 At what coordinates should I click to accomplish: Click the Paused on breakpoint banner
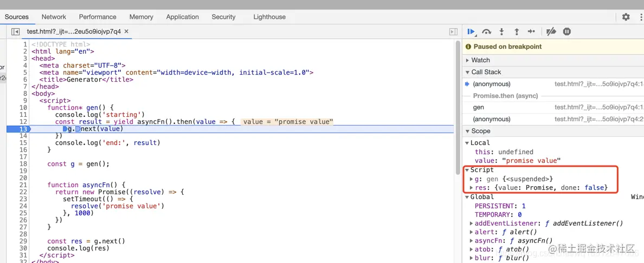[x=553, y=47]
